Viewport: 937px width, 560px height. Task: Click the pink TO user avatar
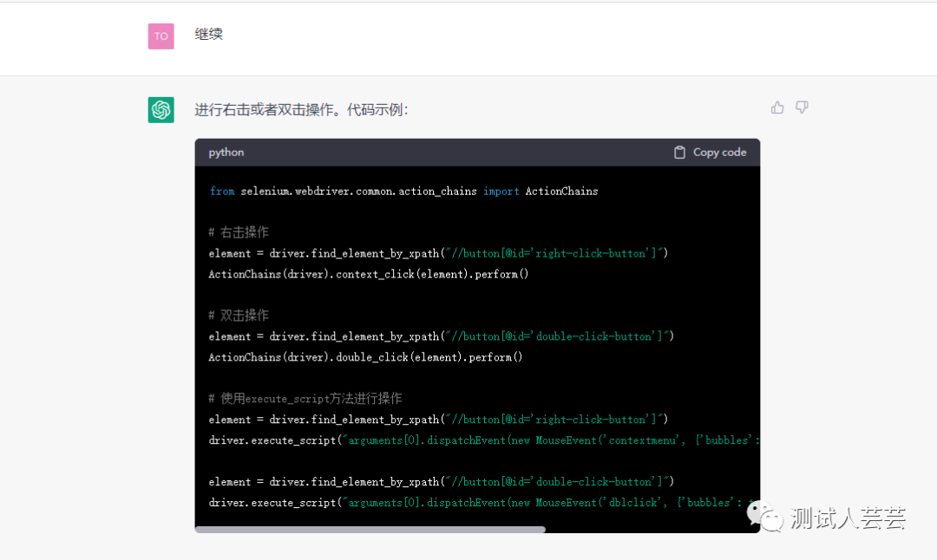(161, 36)
